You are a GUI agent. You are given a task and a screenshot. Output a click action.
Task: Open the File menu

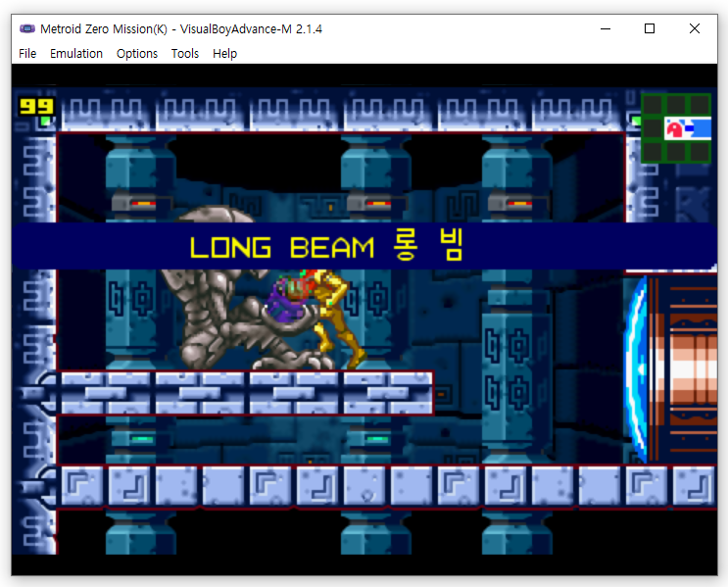coord(27,54)
